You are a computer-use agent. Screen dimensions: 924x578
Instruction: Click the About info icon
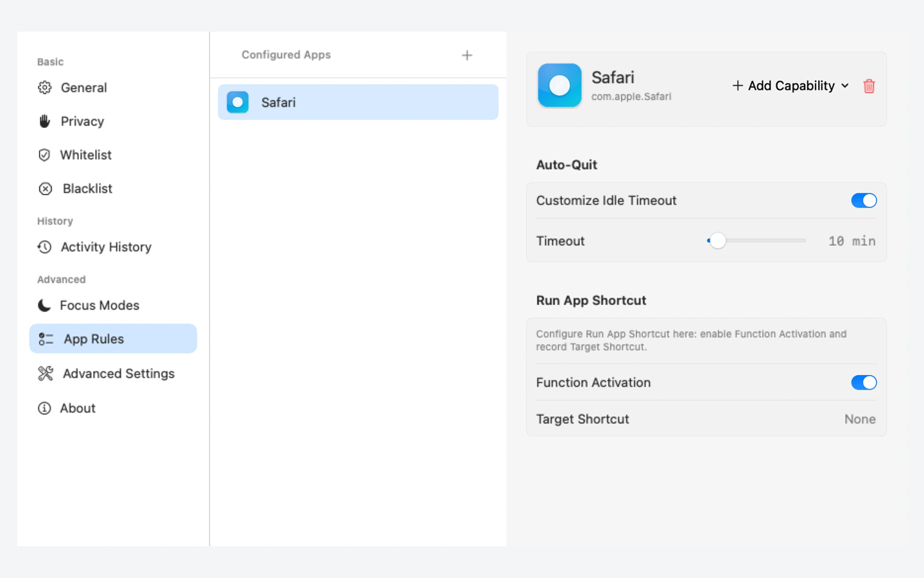(44, 408)
